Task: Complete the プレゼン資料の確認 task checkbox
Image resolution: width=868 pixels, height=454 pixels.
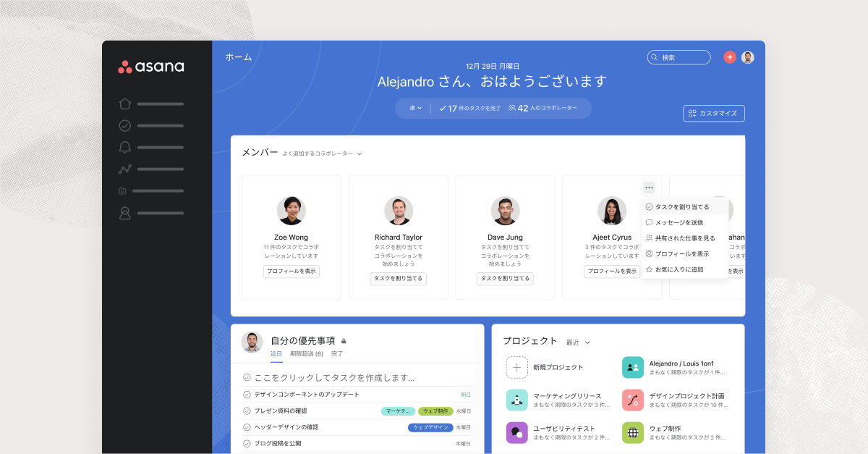Action: click(x=247, y=411)
